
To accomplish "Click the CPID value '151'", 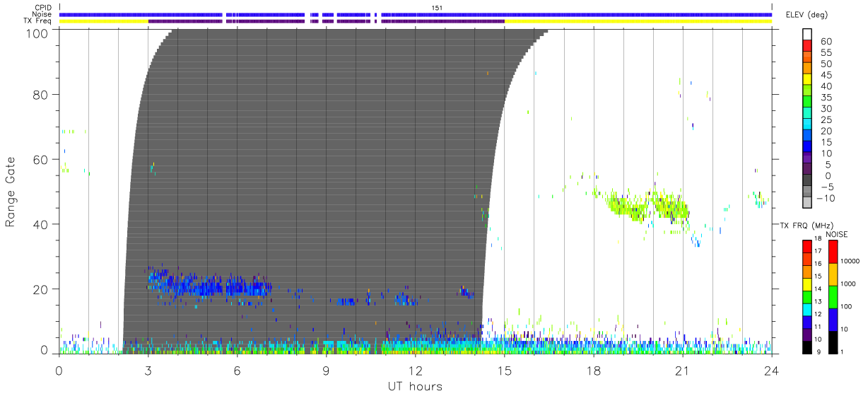I will pos(438,8).
